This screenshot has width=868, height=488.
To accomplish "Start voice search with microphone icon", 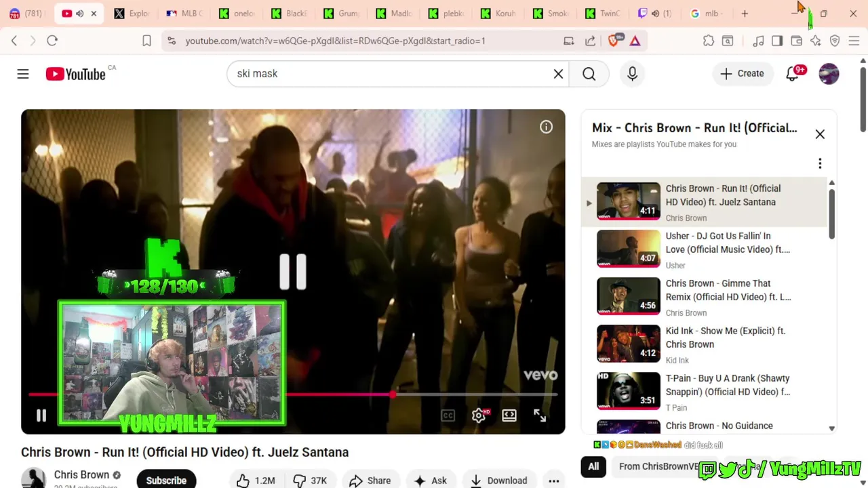I will click(x=632, y=74).
